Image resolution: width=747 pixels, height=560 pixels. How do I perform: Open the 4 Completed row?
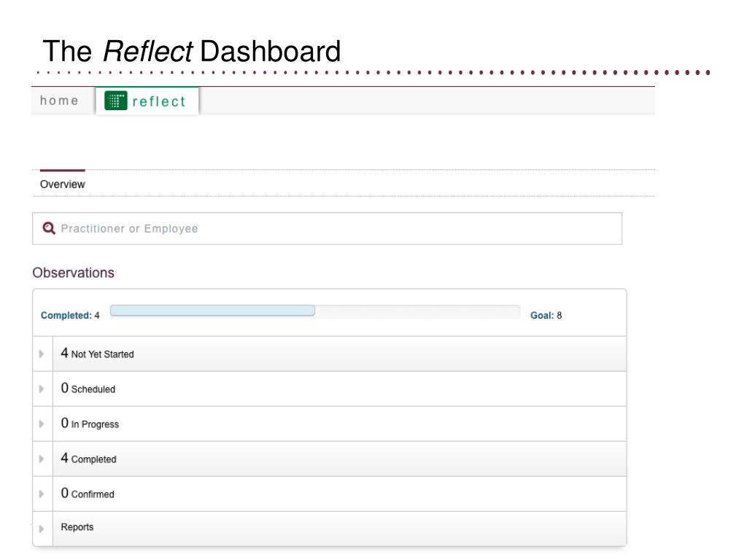339,459
